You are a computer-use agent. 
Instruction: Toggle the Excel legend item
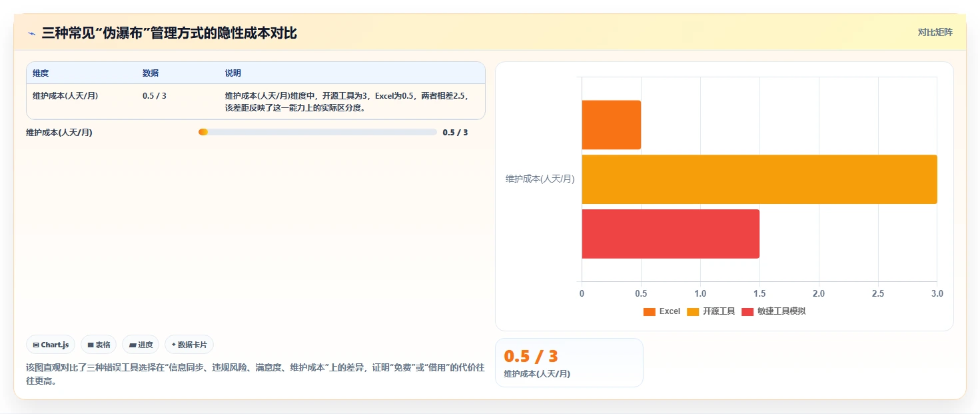pyautogui.click(x=662, y=311)
